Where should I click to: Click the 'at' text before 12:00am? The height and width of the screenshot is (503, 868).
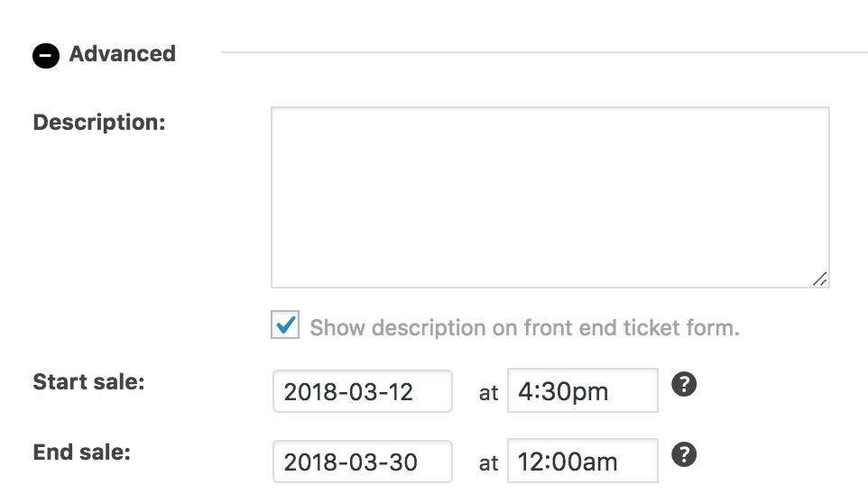[x=488, y=463]
